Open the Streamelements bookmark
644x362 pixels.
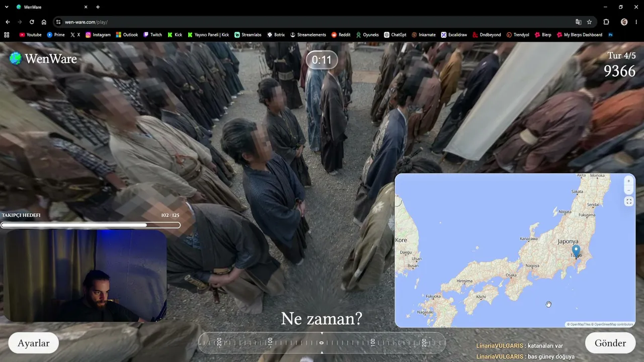coord(308,35)
